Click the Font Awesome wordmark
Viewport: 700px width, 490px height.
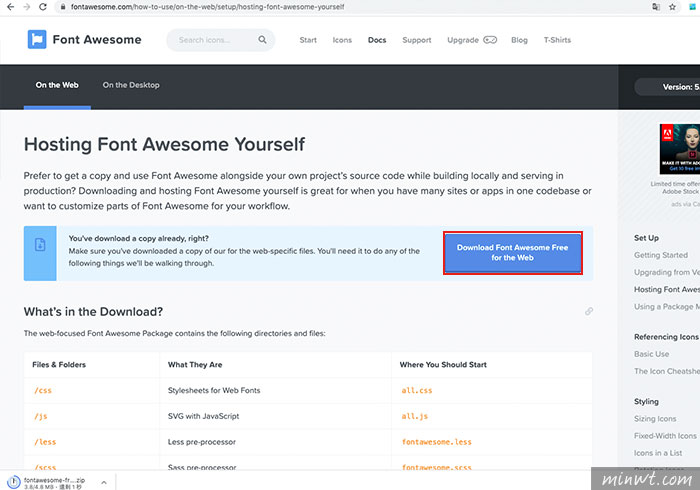[x=97, y=40]
